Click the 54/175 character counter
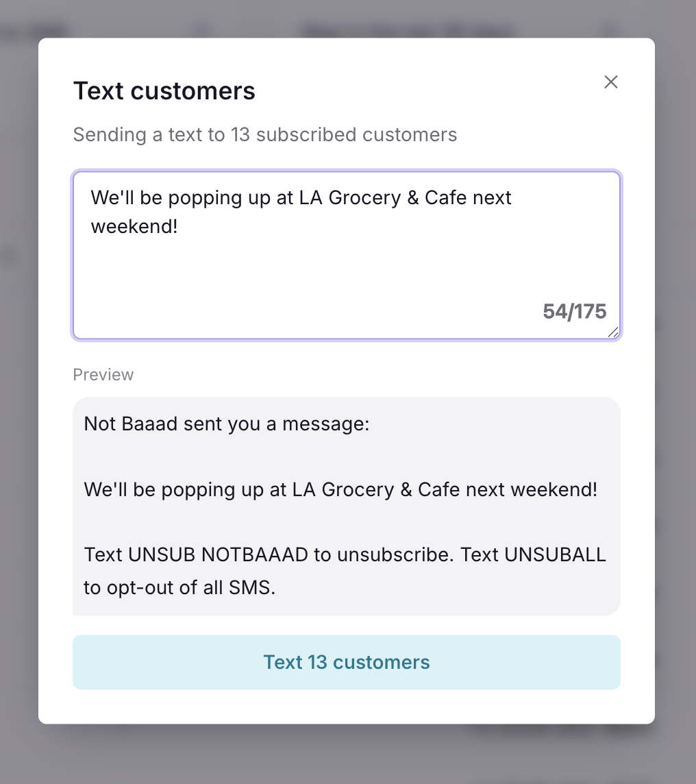696x784 pixels. 574,312
